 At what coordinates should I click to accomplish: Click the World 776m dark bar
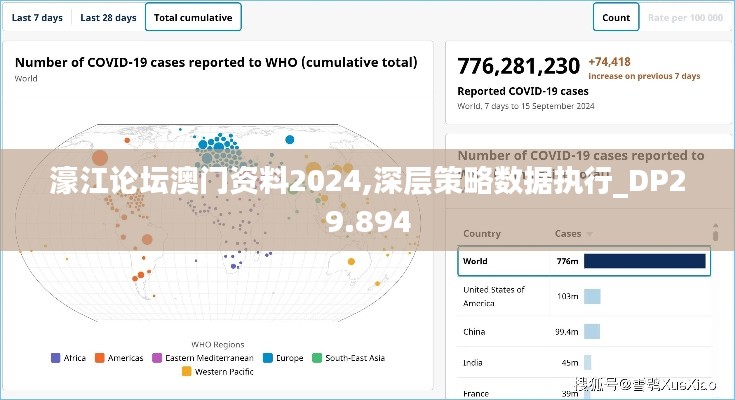(x=645, y=261)
